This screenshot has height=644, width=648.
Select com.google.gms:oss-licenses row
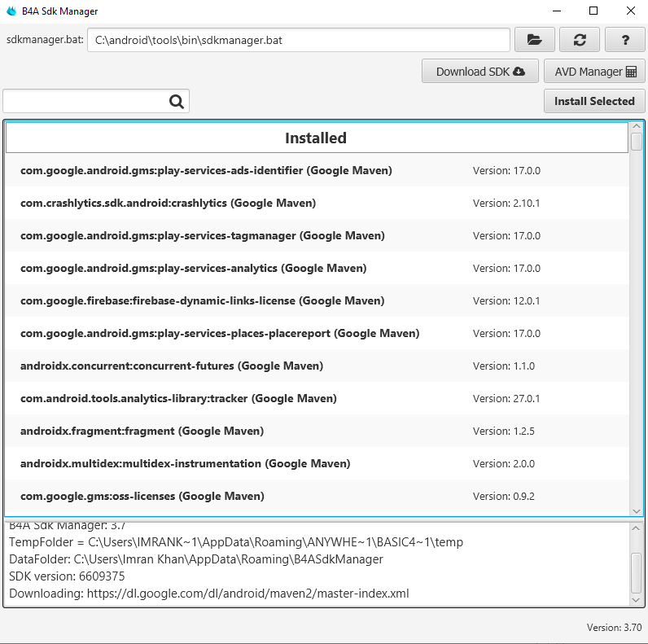(317, 496)
